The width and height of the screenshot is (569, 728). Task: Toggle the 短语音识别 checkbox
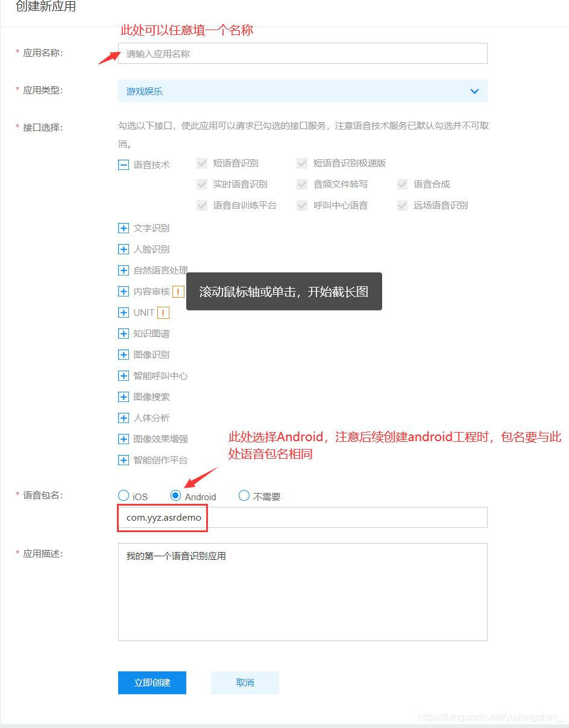point(202,163)
